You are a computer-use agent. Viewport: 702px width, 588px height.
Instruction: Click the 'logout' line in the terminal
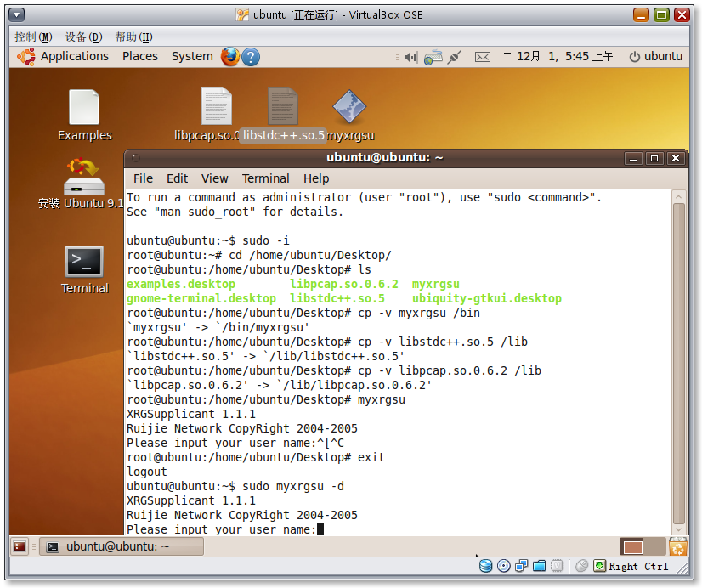[147, 472]
